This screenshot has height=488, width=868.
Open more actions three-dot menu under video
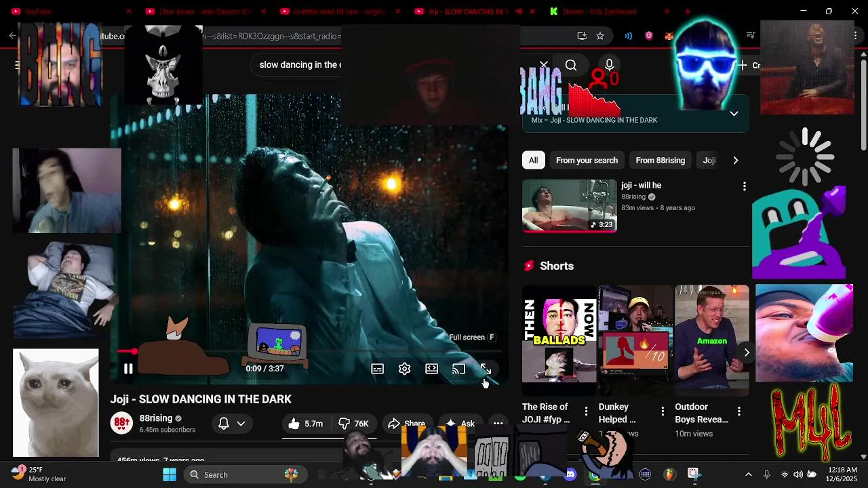(x=498, y=424)
